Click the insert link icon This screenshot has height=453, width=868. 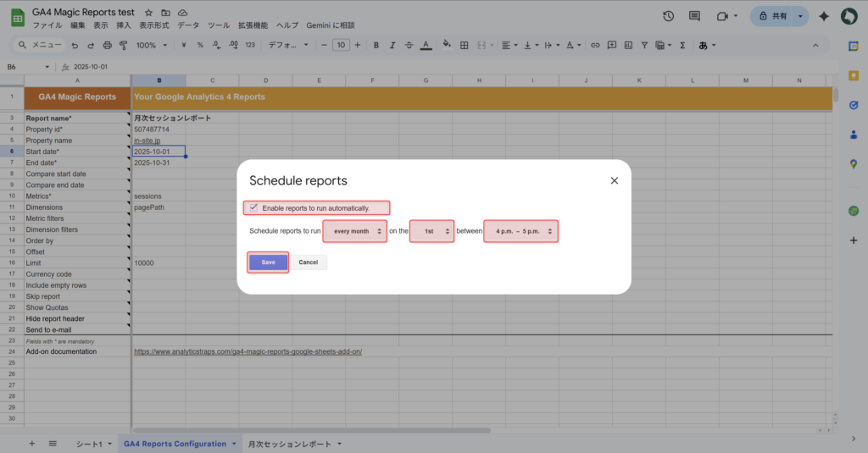(x=595, y=46)
